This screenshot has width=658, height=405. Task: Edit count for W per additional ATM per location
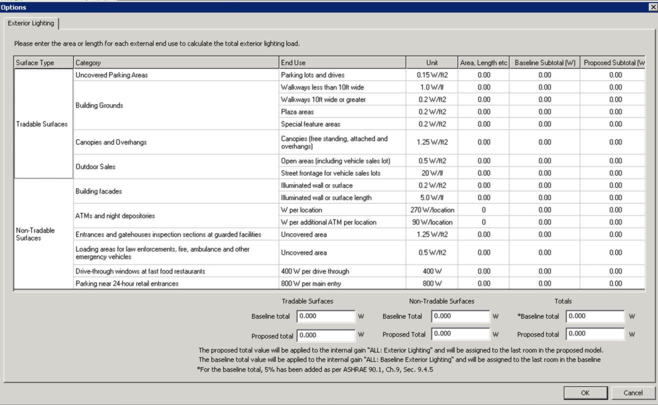point(483,222)
